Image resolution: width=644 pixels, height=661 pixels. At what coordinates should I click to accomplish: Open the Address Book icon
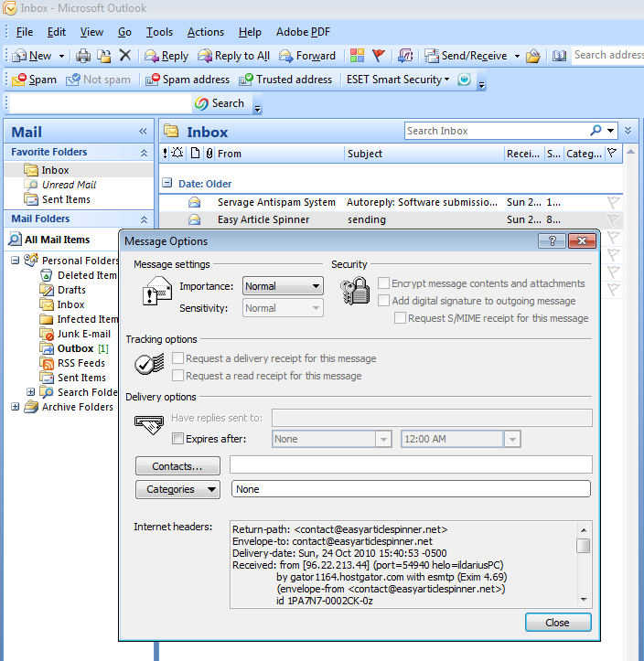click(x=559, y=56)
